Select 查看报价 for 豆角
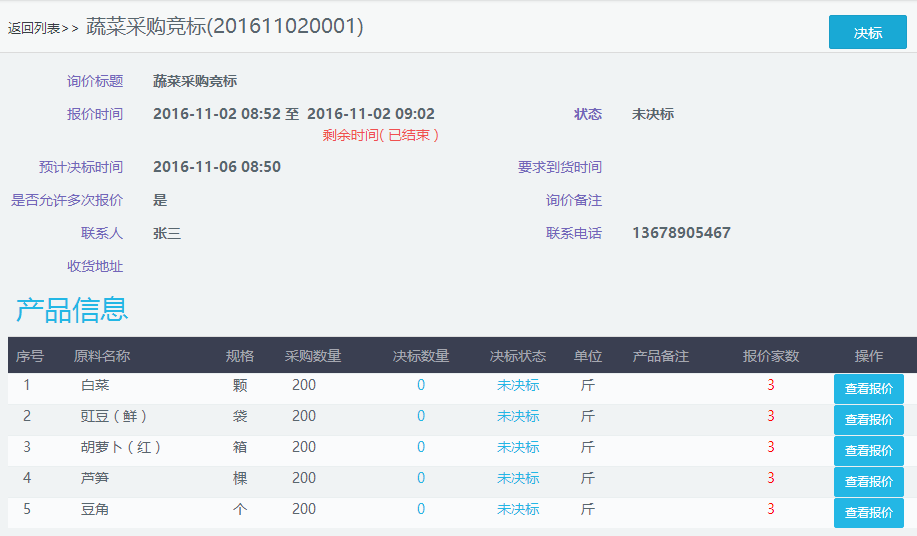 [868, 513]
